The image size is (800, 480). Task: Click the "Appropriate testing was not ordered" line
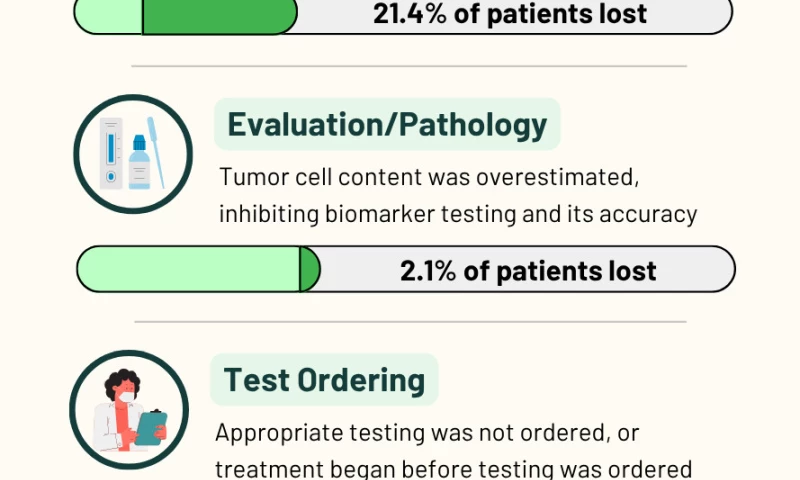pos(427,433)
